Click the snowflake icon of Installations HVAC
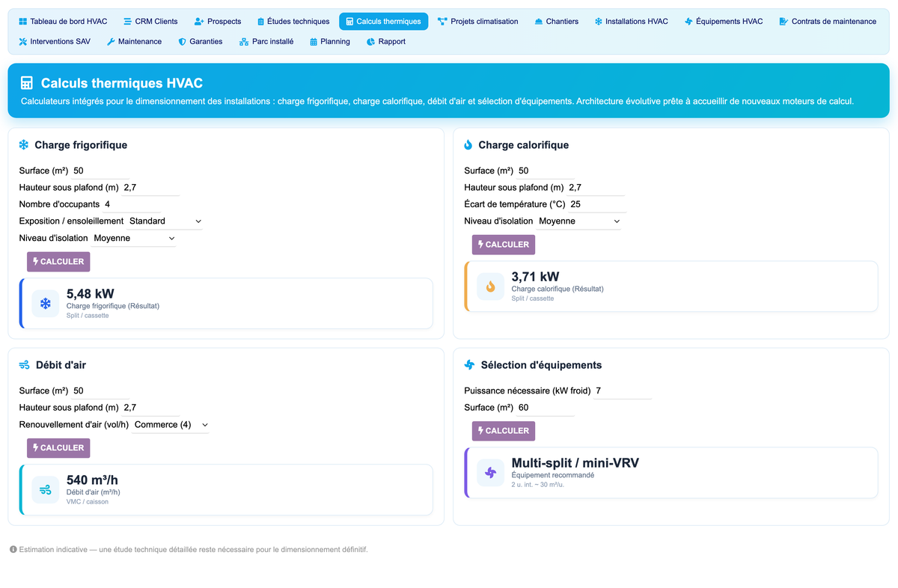This screenshot has height=588, width=898. [x=599, y=22]
